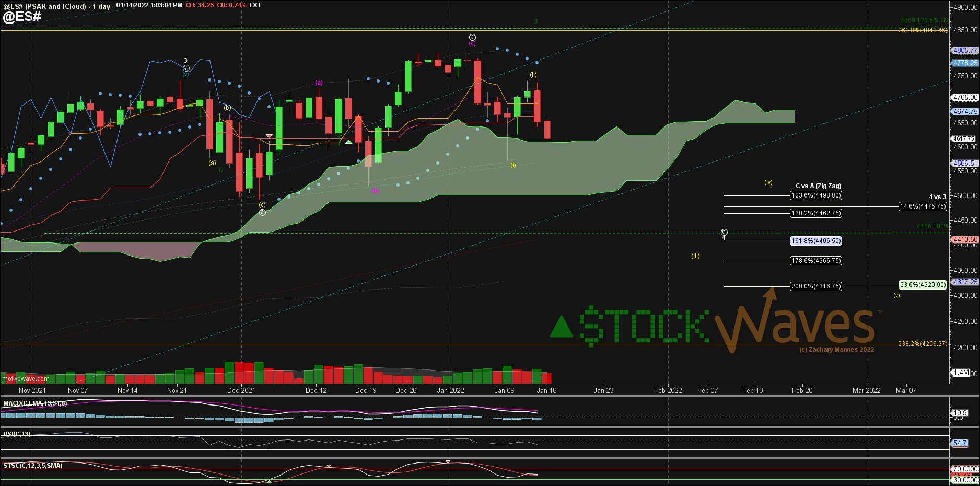Click the Mar-2022 date on time axis
The image size is (980, 486).
(x=867, y=390)
